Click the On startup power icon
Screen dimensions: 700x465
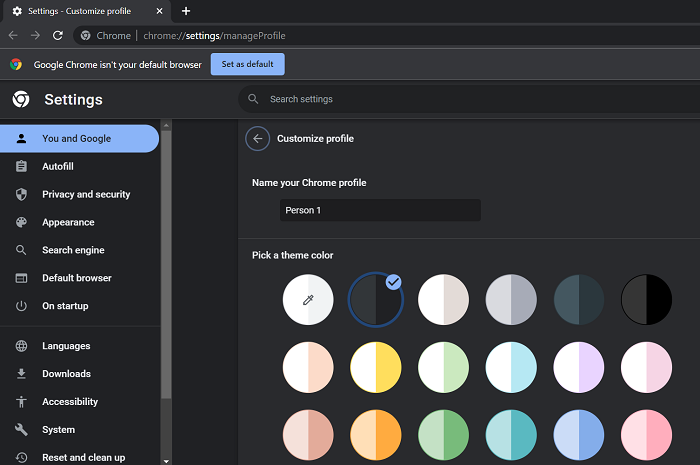click(21, 306)
